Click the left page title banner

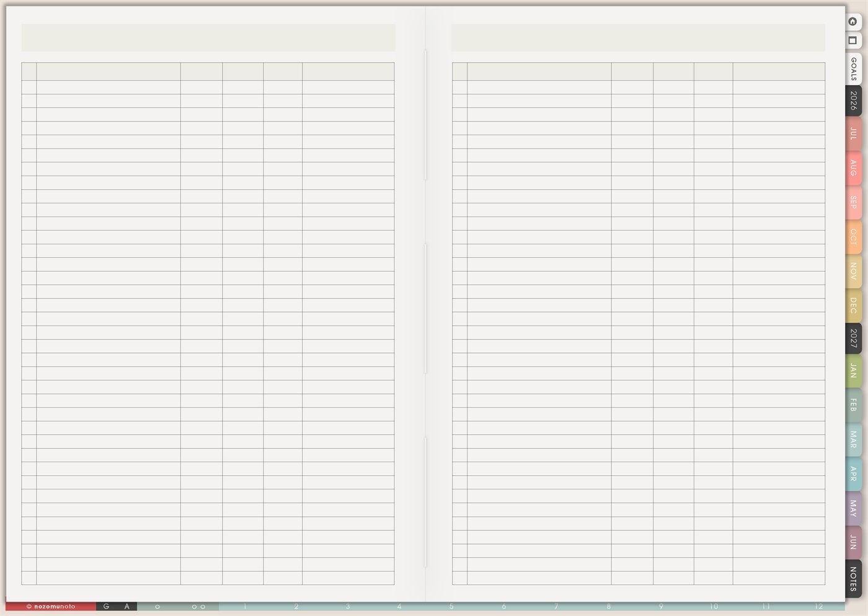pos(208,38)
